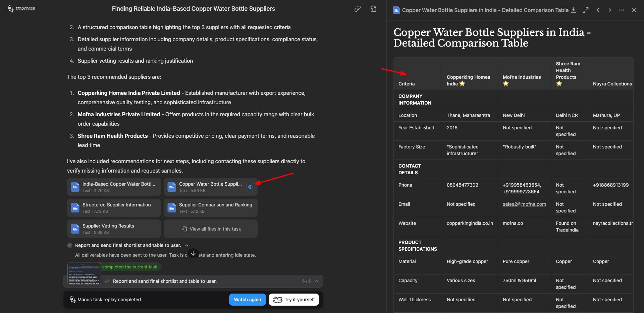Image resolution: width=644 pixels, height=313 pixels.
Task: Open Supplier Comparison and Ranking file
Action: (211, 208)
